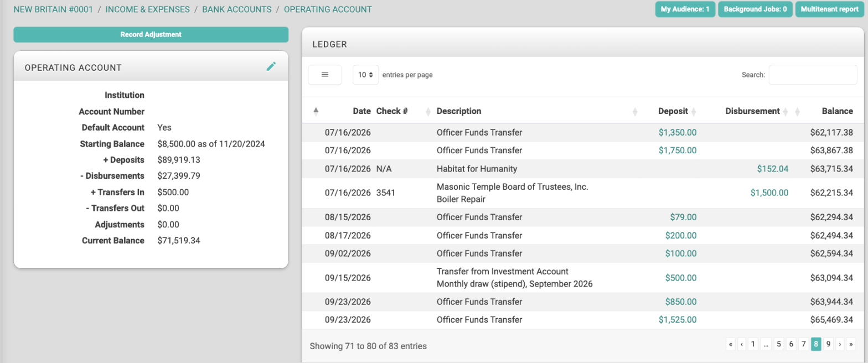
Task: Open the $1,350.00 deposit entry
Action: pyautogui.click(x=678, y=132)
